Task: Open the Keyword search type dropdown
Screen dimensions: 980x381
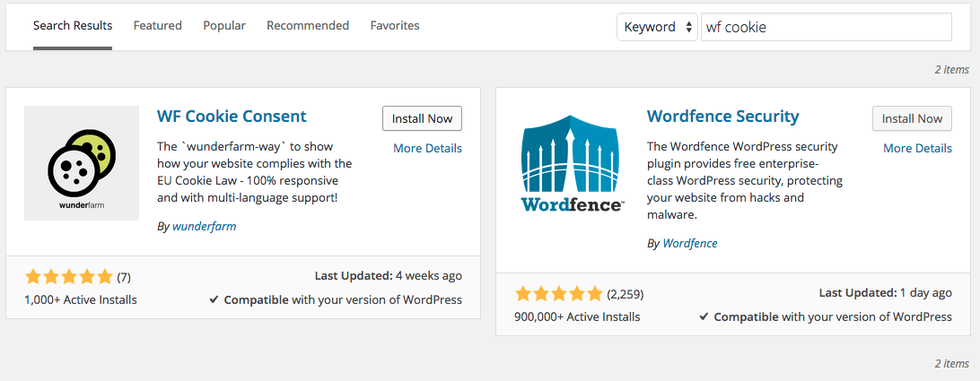Action: point(657,27)
